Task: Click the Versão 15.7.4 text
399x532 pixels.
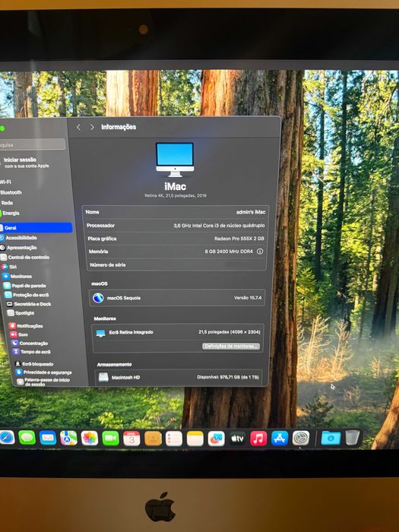Action: (247, 298)
